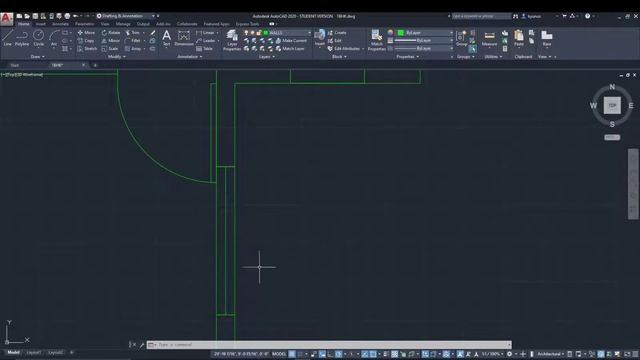Toggle WALLS layer on/off lightbulb

(x=246, y=33)
